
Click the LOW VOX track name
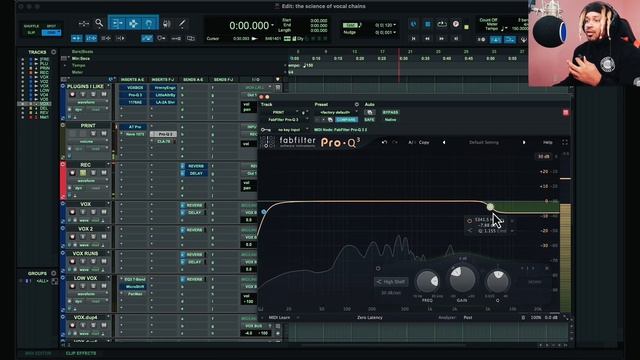pos(85,278)
